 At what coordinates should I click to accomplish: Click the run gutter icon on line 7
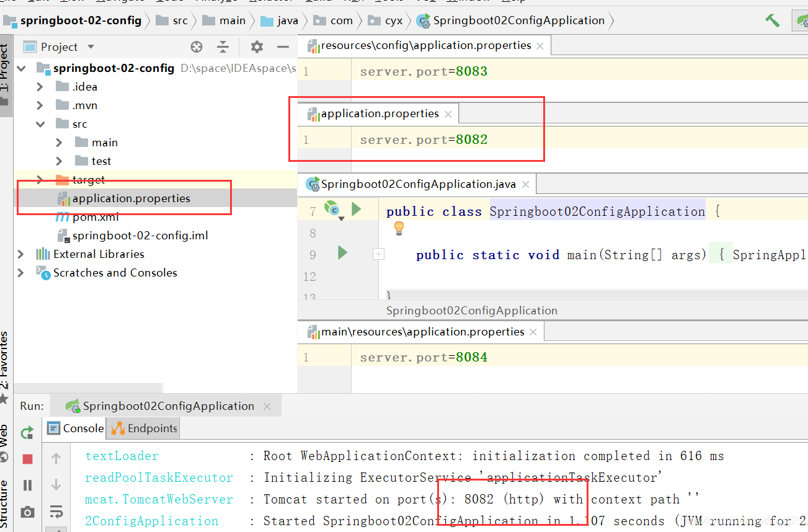(x=357, y=209)
